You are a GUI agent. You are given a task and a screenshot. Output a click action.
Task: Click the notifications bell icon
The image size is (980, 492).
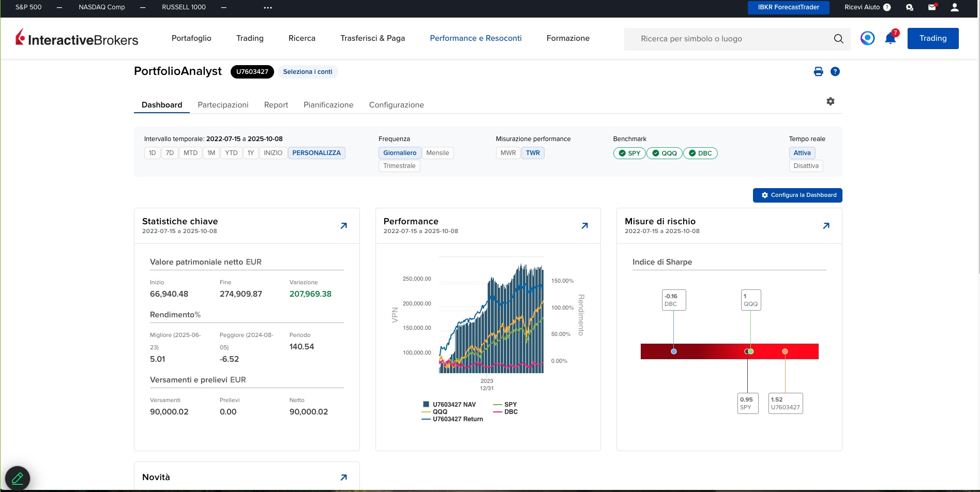pos(890,39)
